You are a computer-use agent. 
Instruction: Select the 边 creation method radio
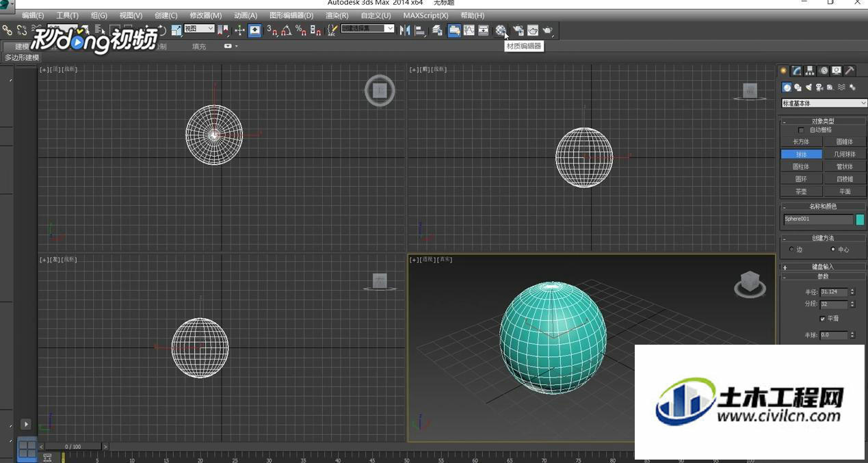click(791, 250)
